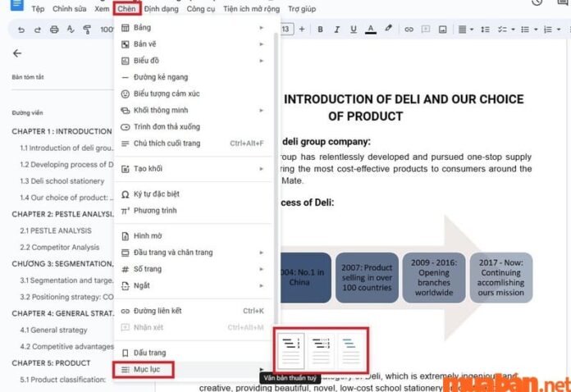
Task: Expand Đầu trang và chân trang submenu
Action: click(193, 253)
